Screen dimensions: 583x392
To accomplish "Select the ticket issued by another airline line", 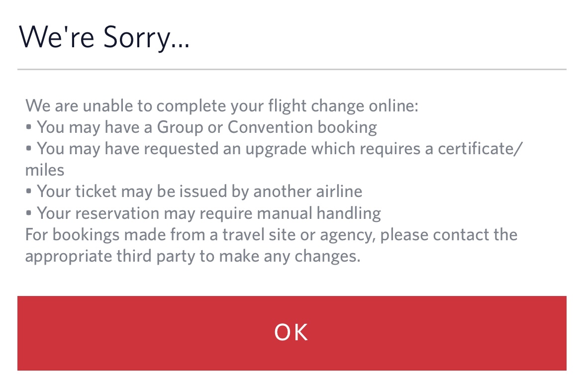I will click(199, 192).
